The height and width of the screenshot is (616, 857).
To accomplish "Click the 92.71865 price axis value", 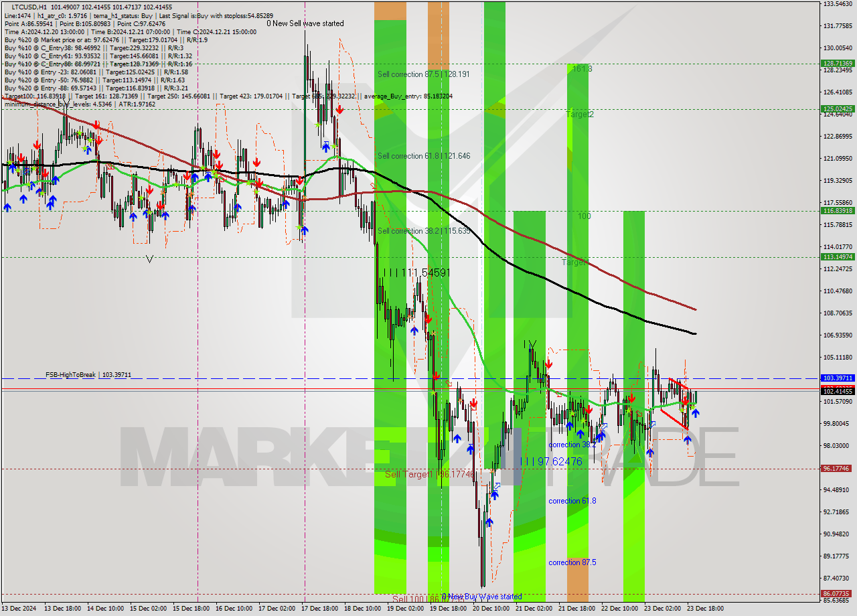I will coord(838,512).
